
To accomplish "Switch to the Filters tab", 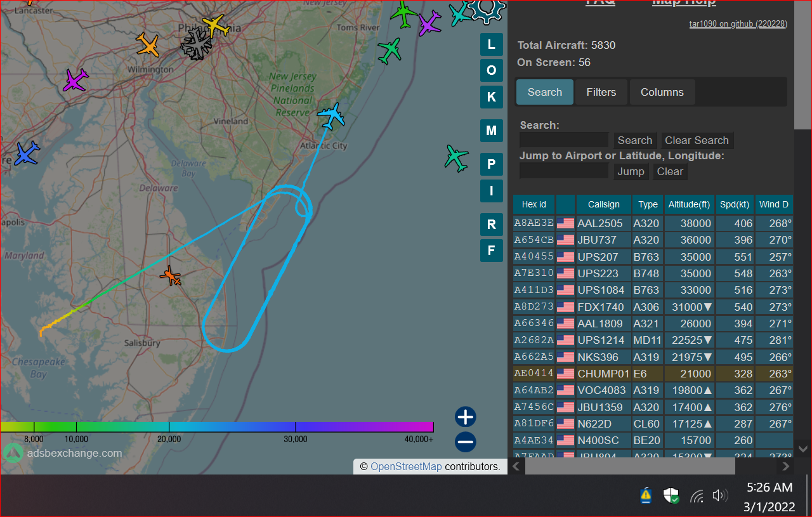I will point(601,92).
